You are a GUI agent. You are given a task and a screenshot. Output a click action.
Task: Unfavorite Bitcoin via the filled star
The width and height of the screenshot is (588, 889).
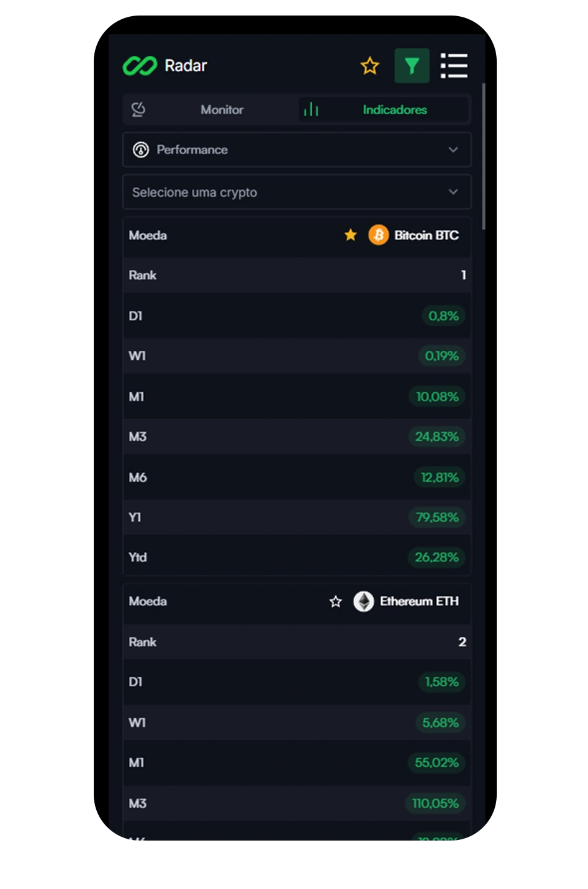pyautogui.click(x=351, y=235)
